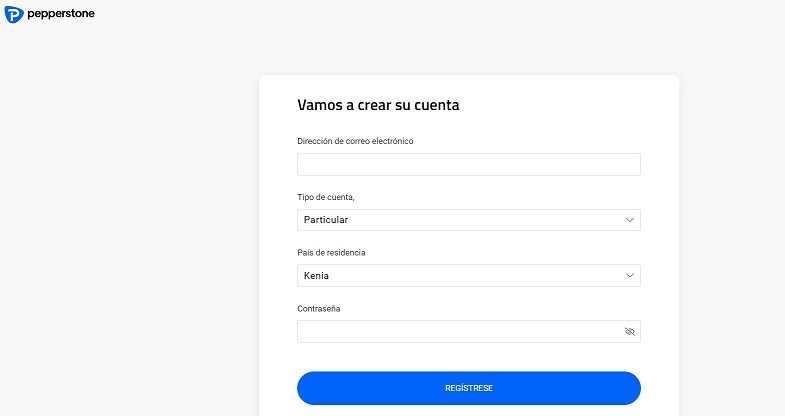The width and height of the screenshot is (785, 416).
Task: Select the 'Kenia' value text
Action: coord(316,276)
